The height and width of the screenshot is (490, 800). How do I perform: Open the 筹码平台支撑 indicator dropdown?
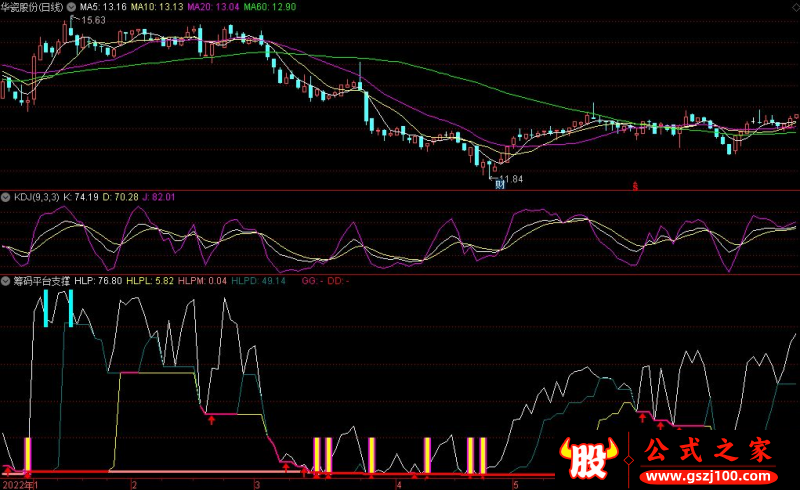click(6, 281)
